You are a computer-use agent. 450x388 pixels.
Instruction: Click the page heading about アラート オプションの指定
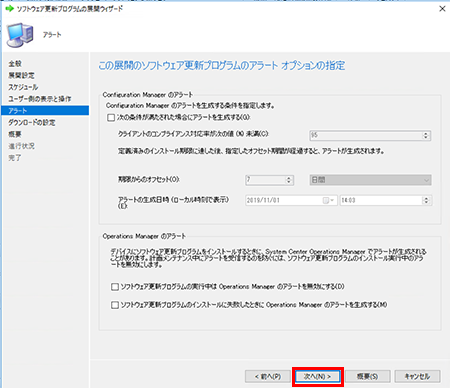click(221, 65)
